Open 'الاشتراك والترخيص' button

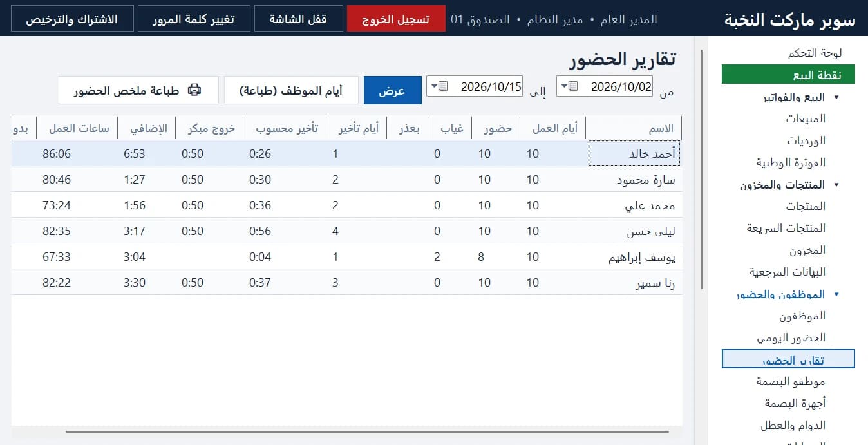[x=71, y=19]
